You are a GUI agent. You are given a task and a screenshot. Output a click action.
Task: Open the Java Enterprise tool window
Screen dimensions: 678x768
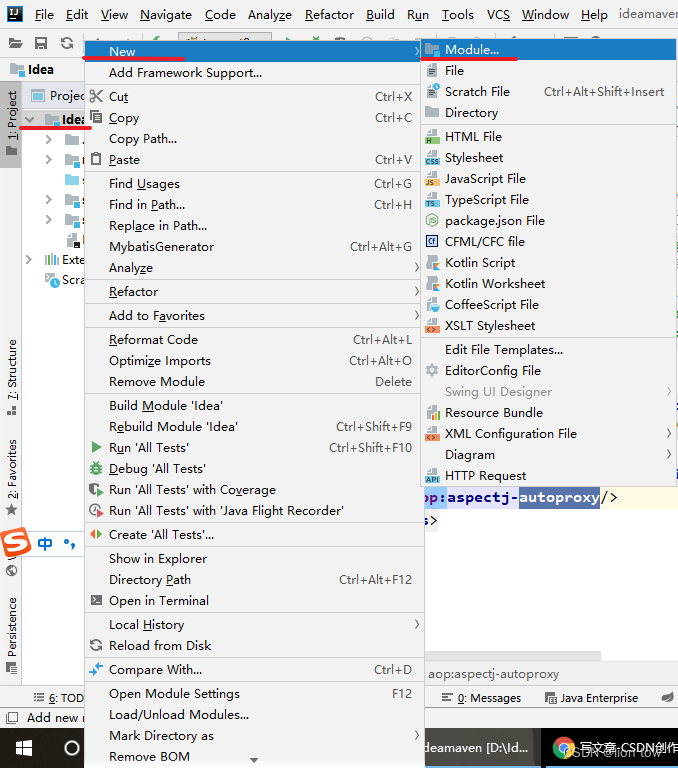(592, 697)
